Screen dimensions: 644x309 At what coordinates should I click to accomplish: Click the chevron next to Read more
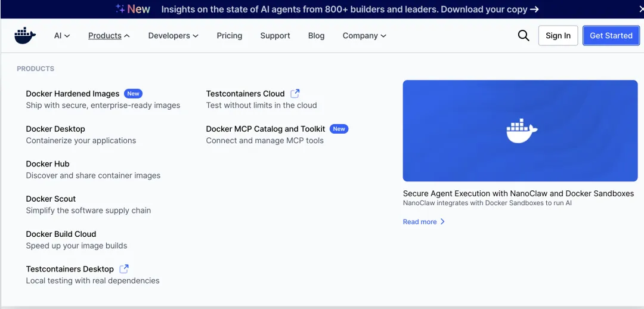point(442,222)
